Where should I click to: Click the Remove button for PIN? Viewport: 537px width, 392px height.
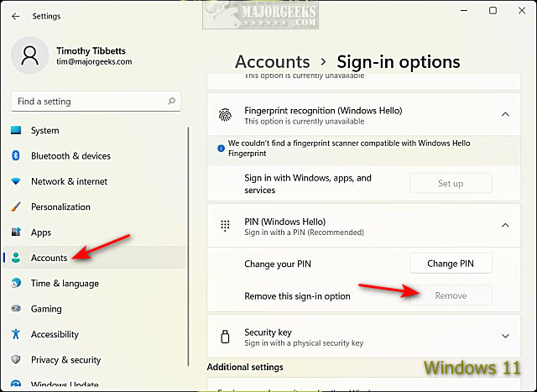pos(451,295)
